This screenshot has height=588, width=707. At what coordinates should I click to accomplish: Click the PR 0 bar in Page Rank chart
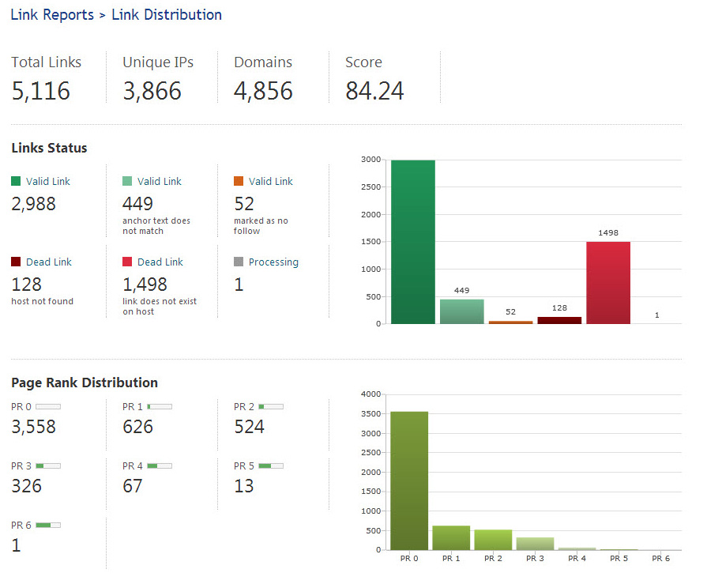pyautogui.click(x=409, y=481)
